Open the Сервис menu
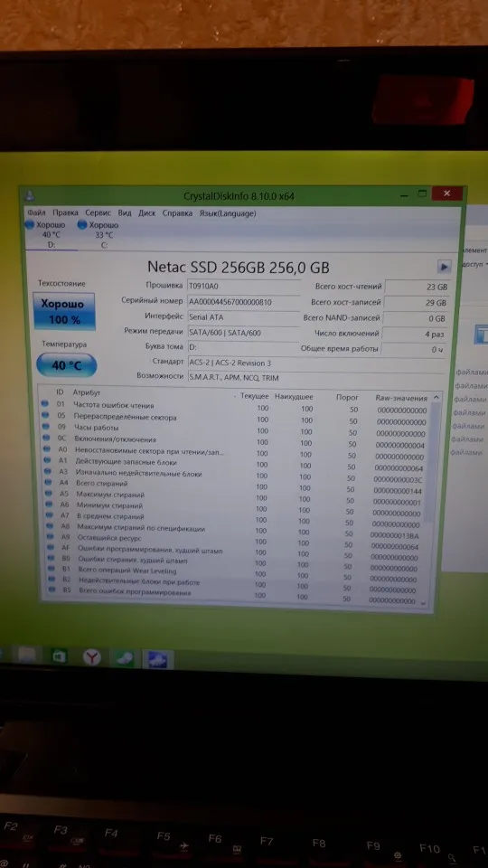 (98, 213)
